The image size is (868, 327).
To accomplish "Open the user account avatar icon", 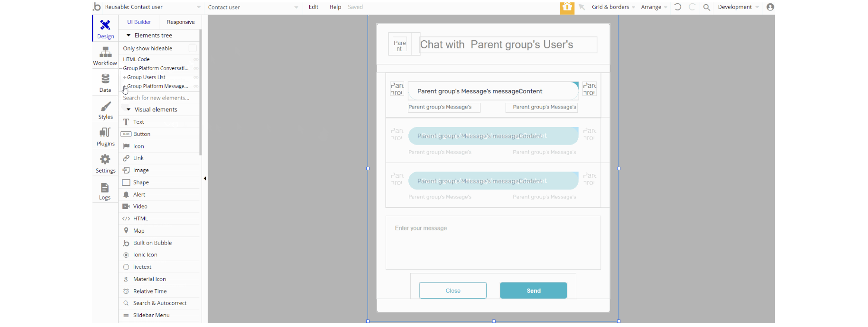I will pyautogui.click(x=770, y=7).
